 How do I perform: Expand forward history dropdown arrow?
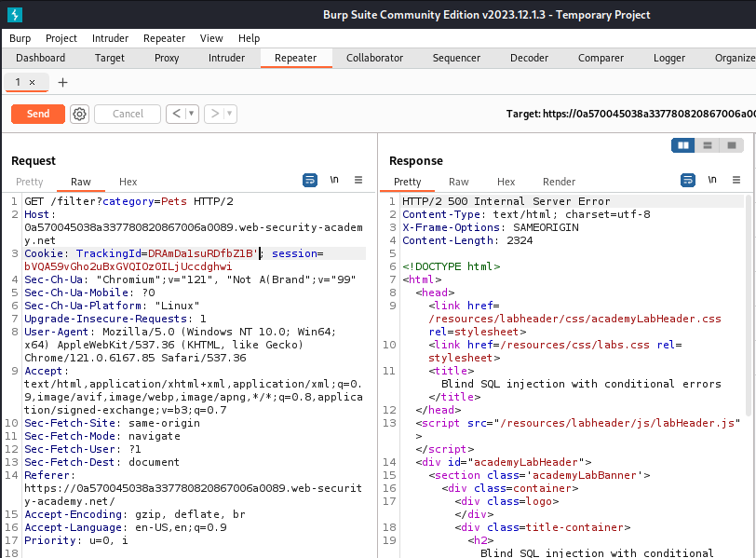229,114
